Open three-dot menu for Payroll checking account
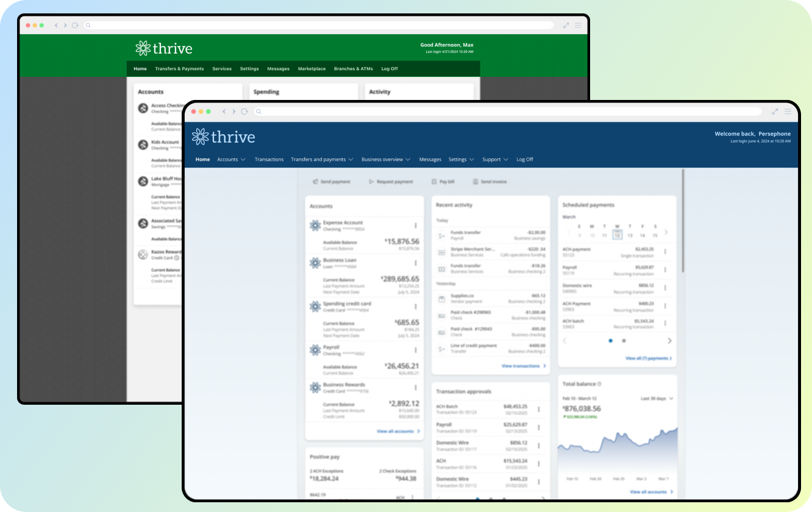Viewport: 812px width, 512px height. pos(416,350)
